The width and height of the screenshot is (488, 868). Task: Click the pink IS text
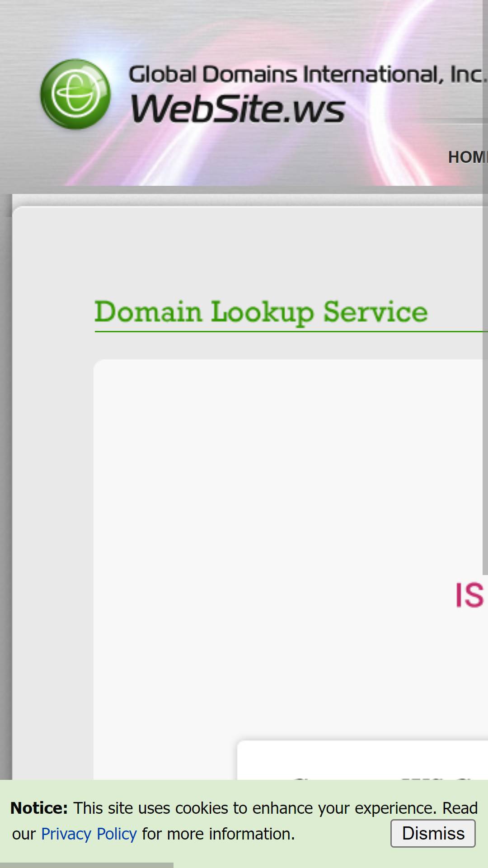click(x=469, y=595)
